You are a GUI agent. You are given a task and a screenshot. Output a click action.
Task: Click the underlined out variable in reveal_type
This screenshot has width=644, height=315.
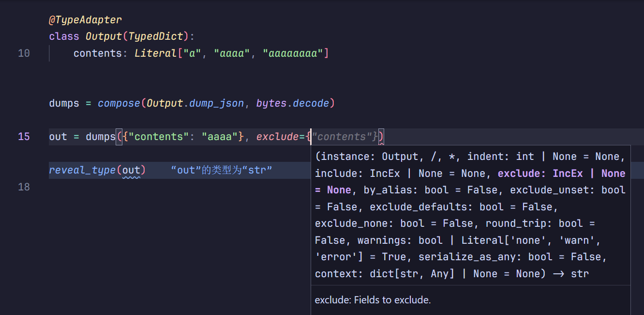[131, 170]
